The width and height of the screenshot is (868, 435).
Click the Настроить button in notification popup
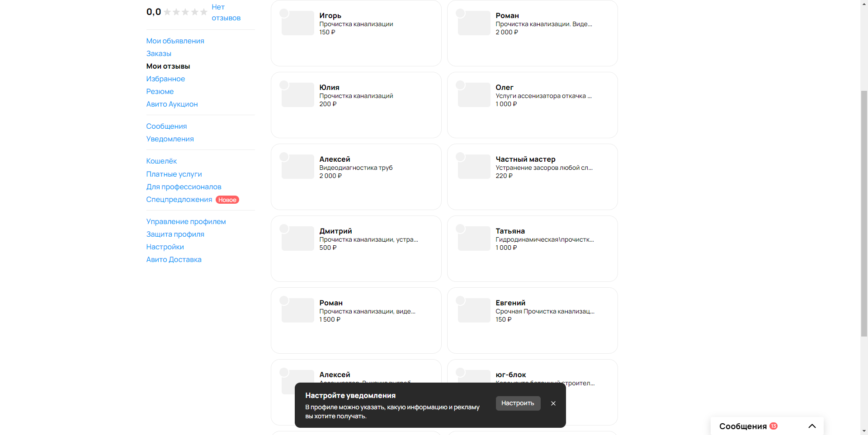point(518,403)
